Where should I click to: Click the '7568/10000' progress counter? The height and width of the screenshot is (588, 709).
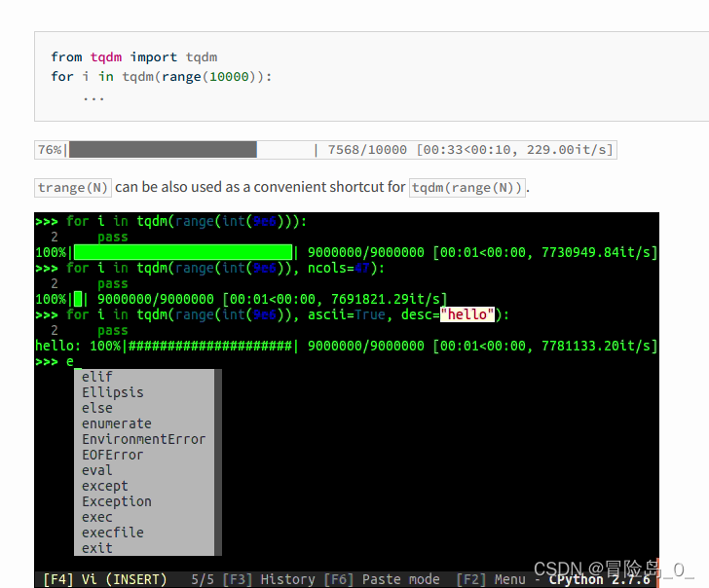click(x=367, y=150)
